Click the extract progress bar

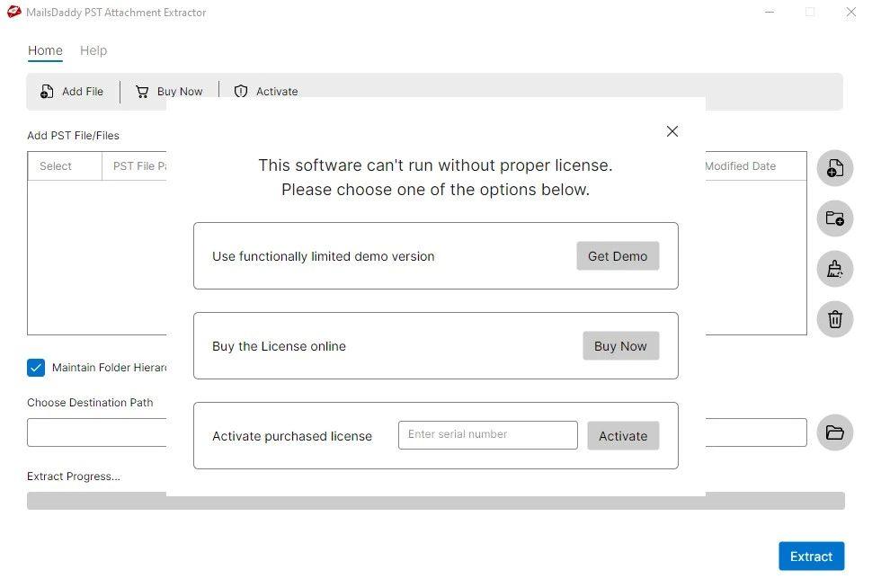point(436,501)
